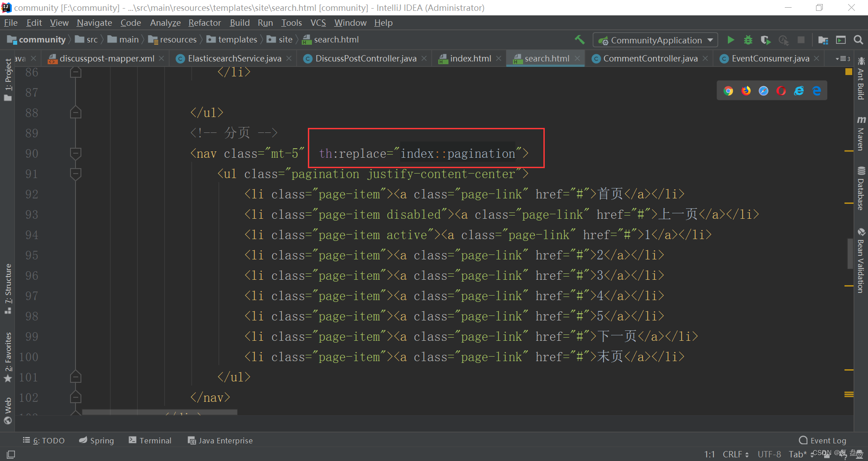Open the Navigate menu
The height and width of the screenshot is (461, 868).
(94, 23)
